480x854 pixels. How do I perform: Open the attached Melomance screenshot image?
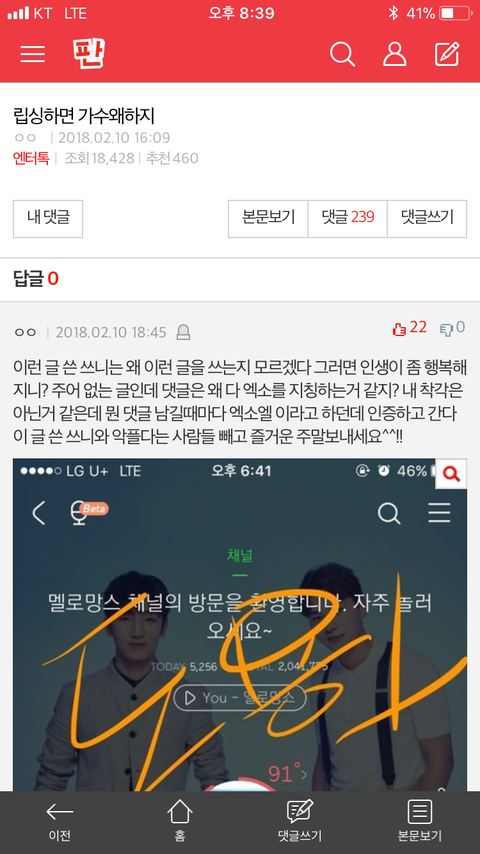point(240,624)
